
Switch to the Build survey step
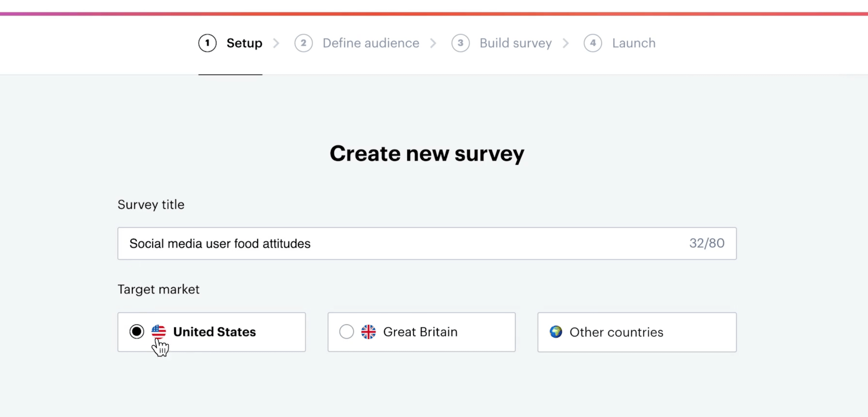pos(516,43)
